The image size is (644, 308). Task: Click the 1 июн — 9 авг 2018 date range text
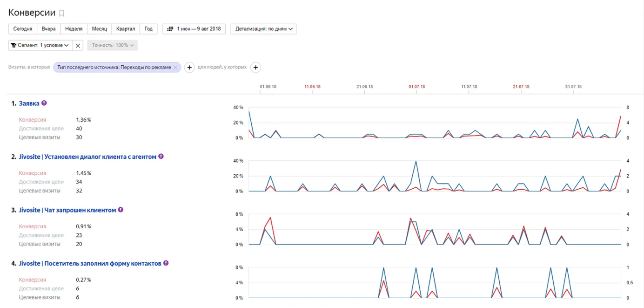(199, 29)
